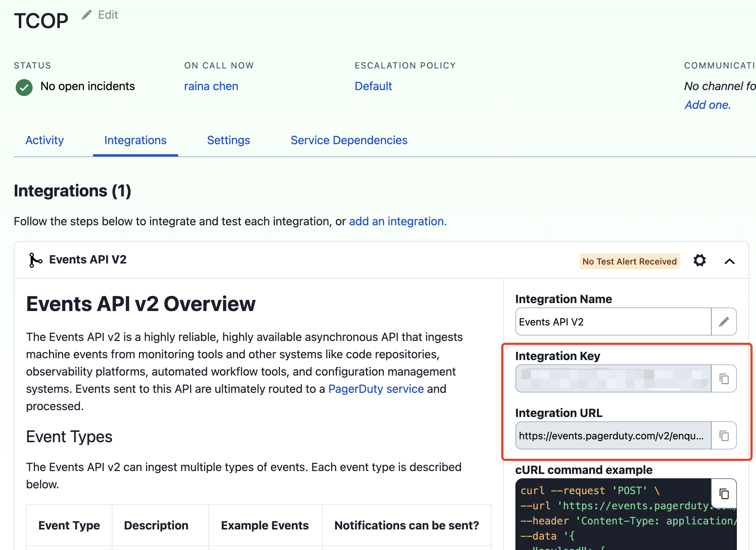This screenshot has width=756, height=550.
Task: Click the green status checkmark icon
Action: 24,87
